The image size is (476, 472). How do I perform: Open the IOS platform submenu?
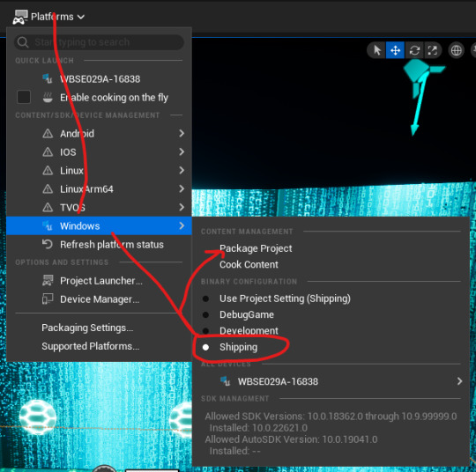pos(99,152)
